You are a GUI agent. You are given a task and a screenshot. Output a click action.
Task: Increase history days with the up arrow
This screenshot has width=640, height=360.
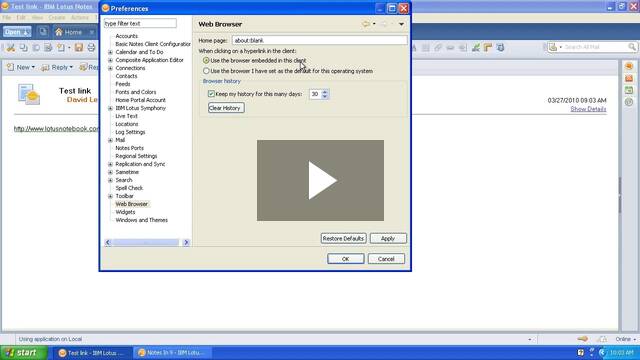(325, 92)
